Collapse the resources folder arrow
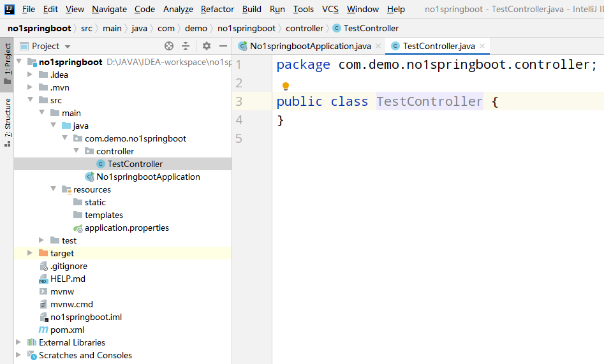 [54, 189]
